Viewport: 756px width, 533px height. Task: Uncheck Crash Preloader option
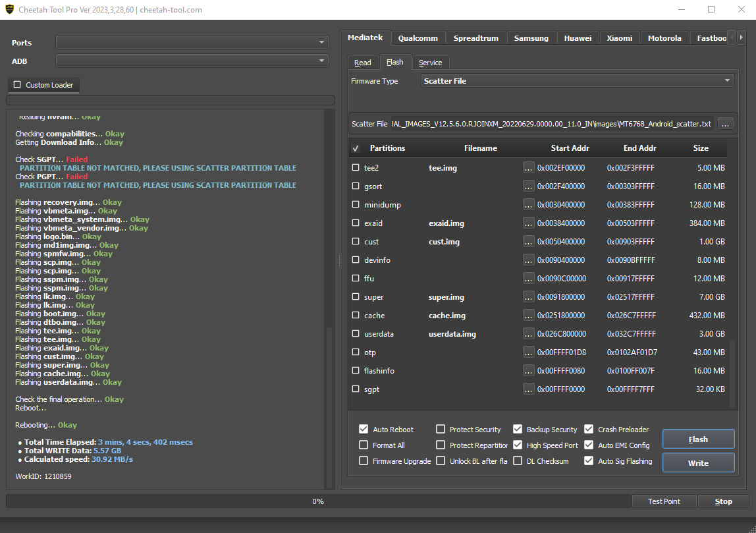(589, 429)
